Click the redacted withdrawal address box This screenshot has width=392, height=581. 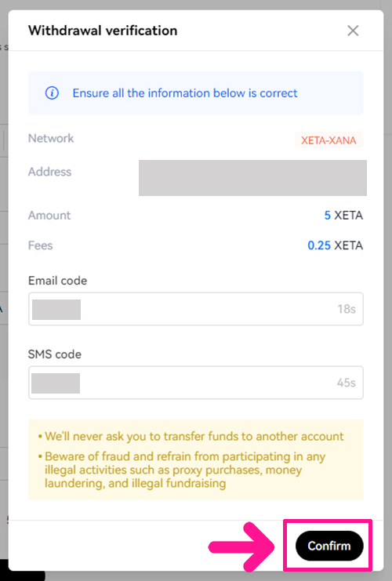(252, 178)
